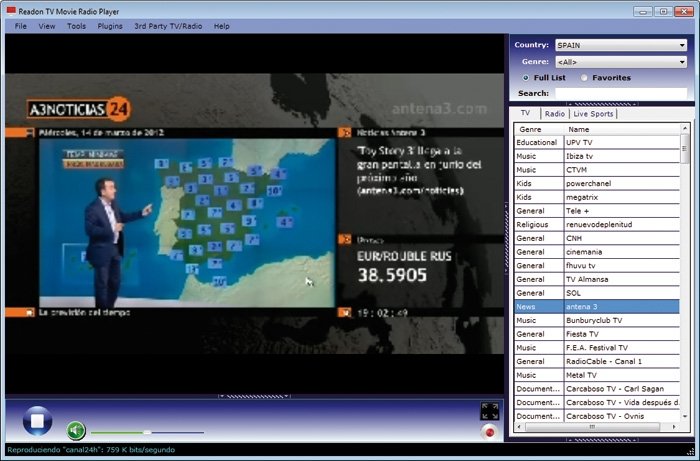Viewport: 700px width, 461px height.
Task: Select Carcaboso TV - Vida después channel
Action: pyautogui.click(x=596, y=403)
